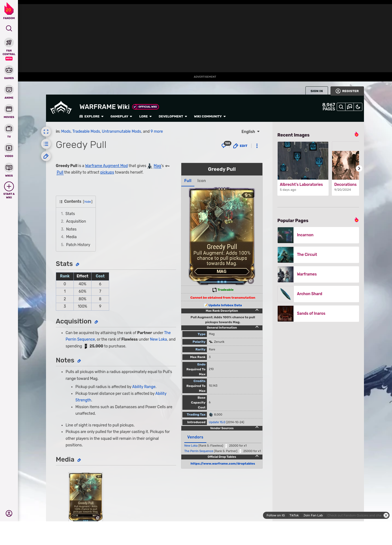Open the Gameplay dropdown menu
Image resolution: width=392 pixels, height=545 pixels.
pyautogui.click(x=121, y=116)
